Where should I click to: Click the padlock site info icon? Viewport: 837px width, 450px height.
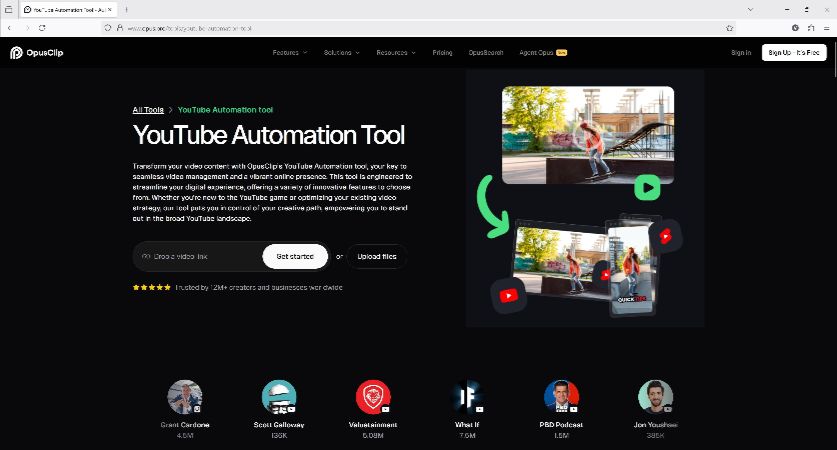120,28
